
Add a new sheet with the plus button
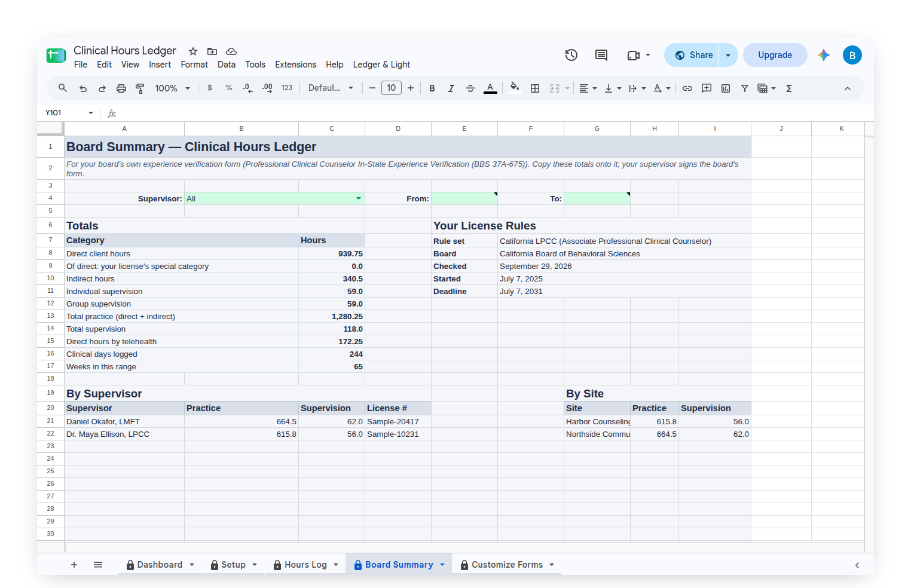tap(74, 565)
